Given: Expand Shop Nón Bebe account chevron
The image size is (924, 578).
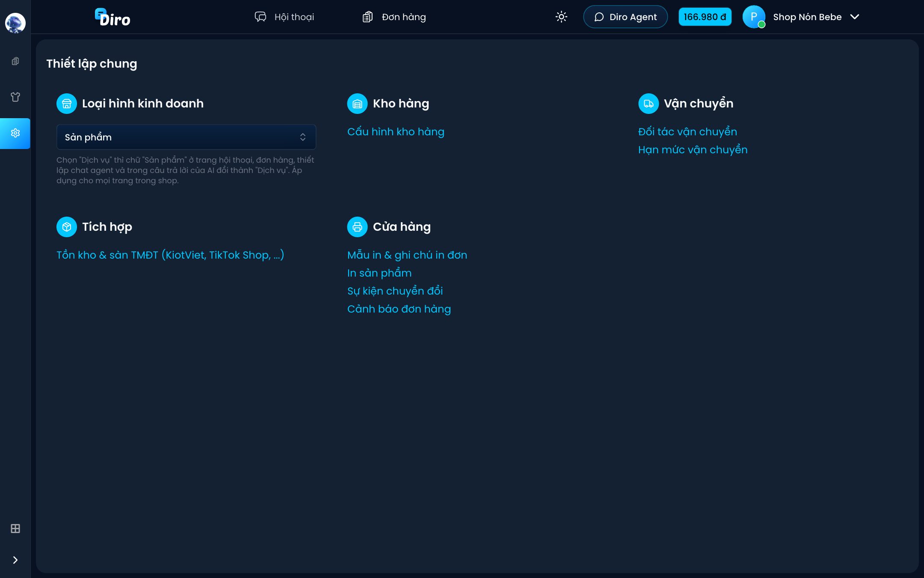Looking at the screenshot, I should click(854, 17).
